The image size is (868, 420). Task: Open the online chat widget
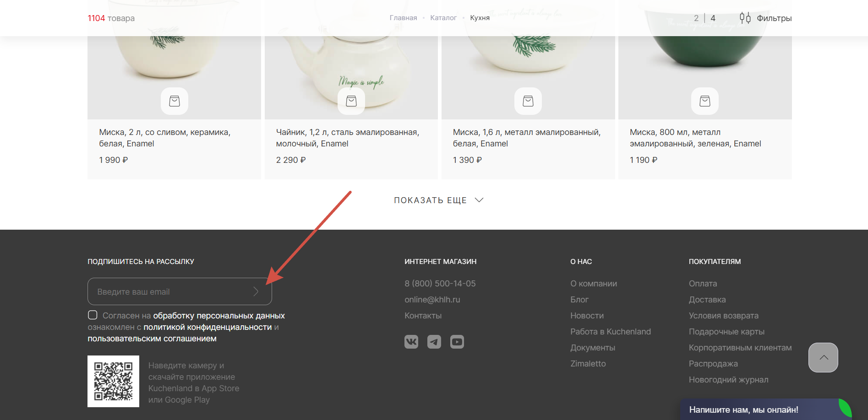pyautogui.click(x=766, y=409)
